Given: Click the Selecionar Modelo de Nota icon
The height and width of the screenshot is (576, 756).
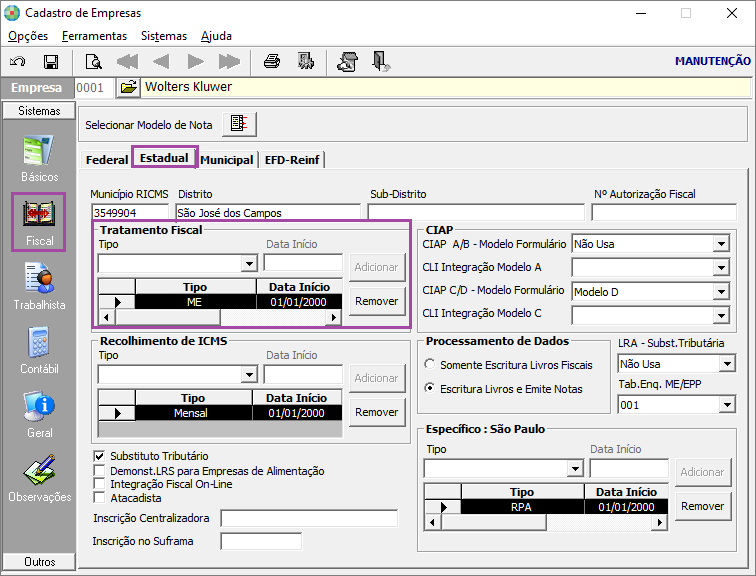Looking at the screenshot, I should tap(239, 124).
